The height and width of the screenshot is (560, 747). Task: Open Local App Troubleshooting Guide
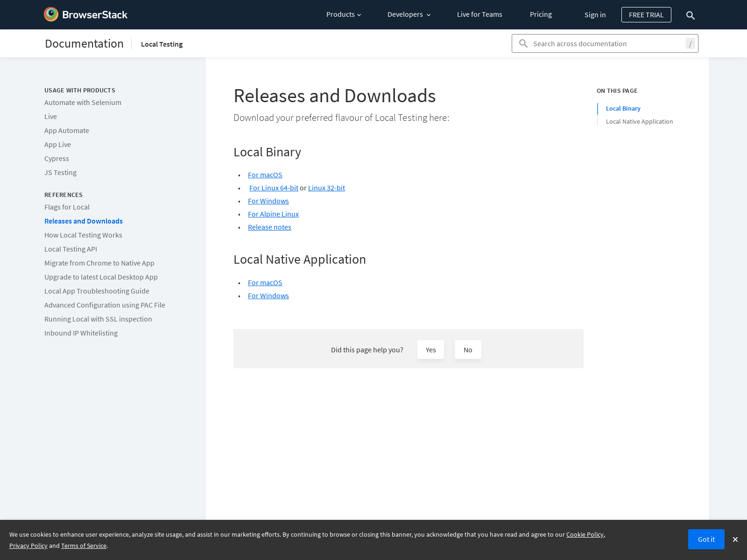click(x=97, y=291)
